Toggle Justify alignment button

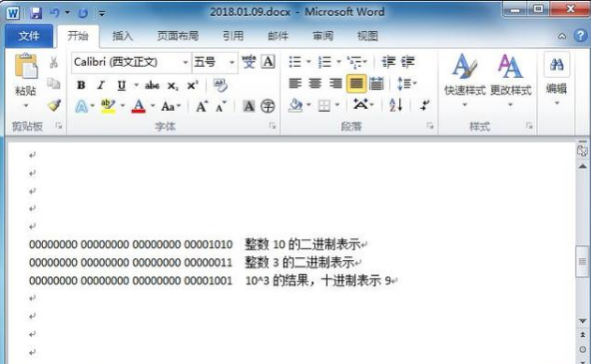point(356,84)
